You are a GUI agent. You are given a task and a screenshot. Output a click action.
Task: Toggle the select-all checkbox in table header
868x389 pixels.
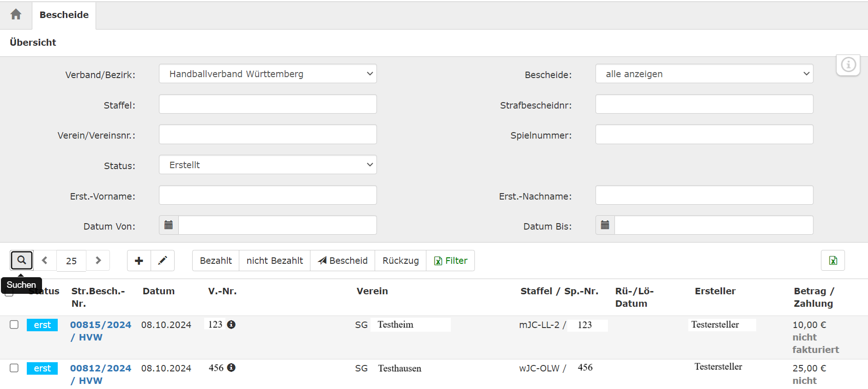9,293
